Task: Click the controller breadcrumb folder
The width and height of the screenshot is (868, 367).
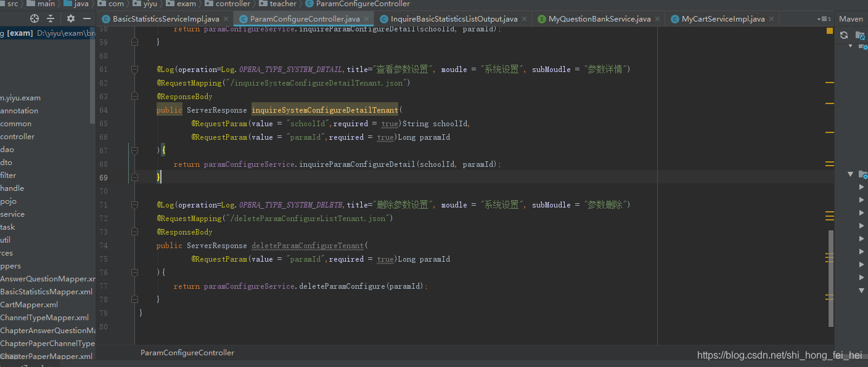Action: pyautogui.click(x=227, y=4)
